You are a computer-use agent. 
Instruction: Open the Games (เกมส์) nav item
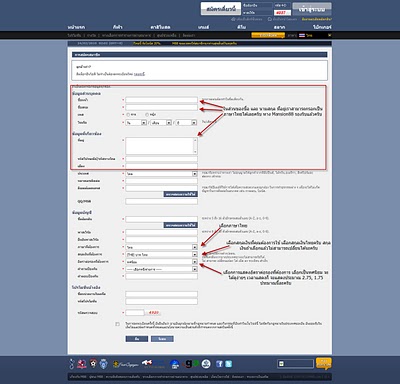coord(203,27)
